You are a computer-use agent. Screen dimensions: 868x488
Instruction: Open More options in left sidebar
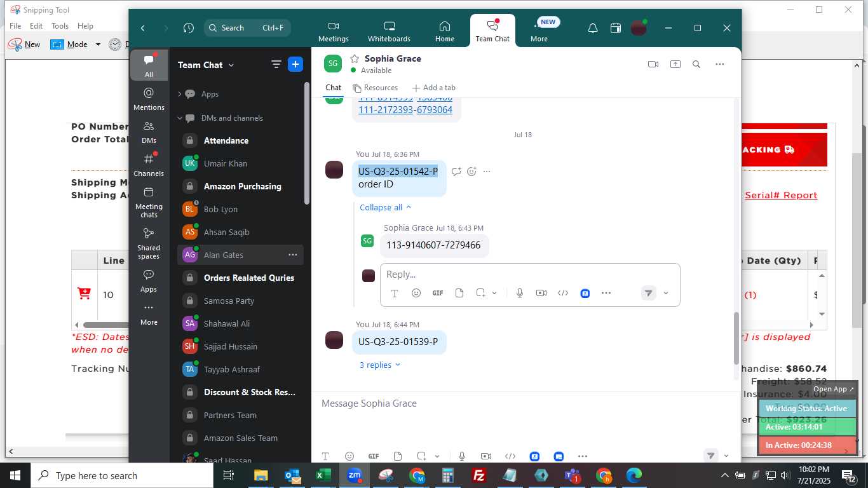(149, 315)
